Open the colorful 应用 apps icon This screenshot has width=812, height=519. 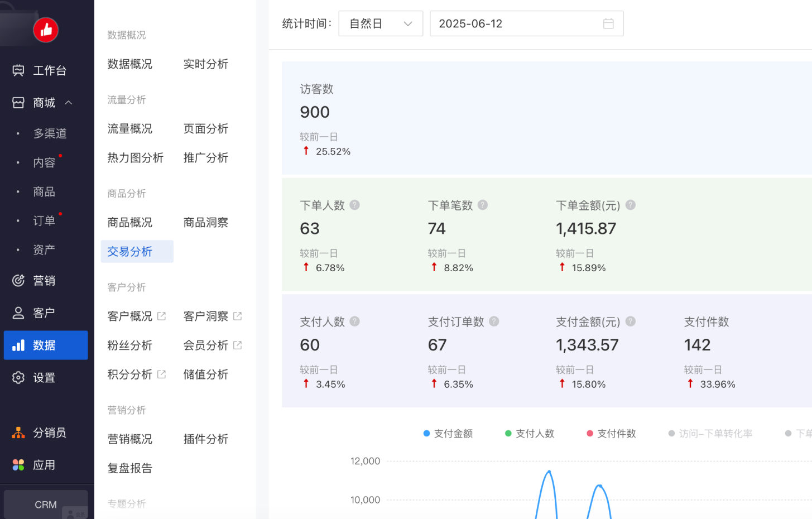(17, 464)
